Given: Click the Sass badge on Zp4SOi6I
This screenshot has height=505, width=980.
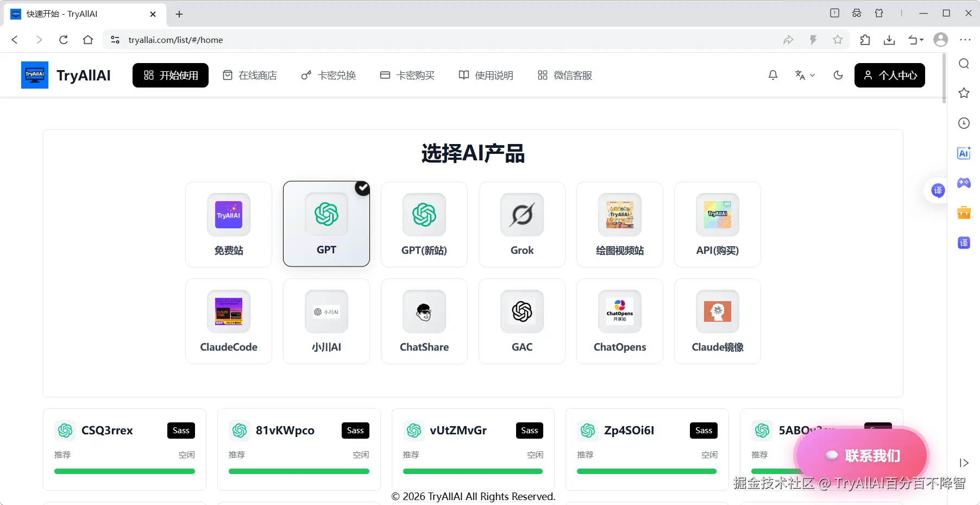Looking at the screenshot, I should [703, 431].
